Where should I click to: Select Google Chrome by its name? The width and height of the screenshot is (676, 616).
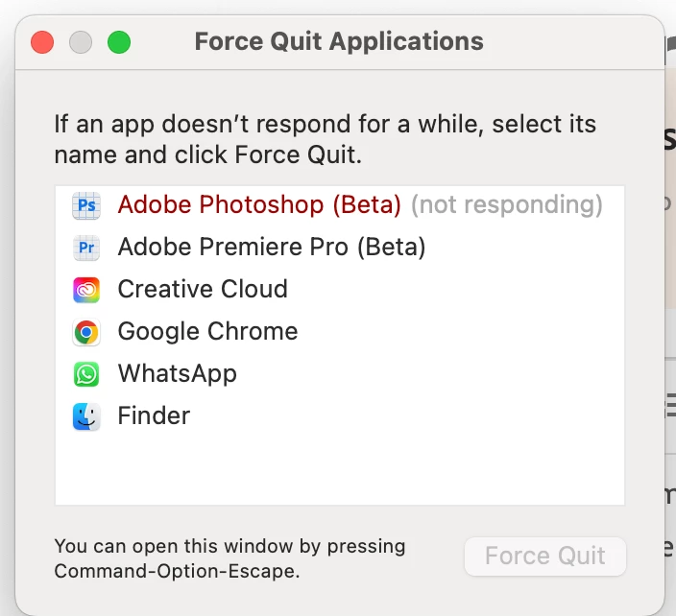pos(207,331)
